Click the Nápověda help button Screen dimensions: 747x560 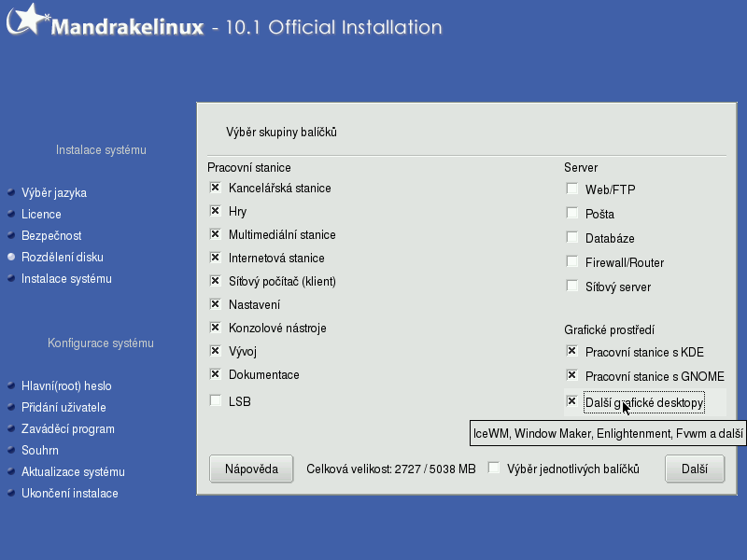tap(252, 469)
